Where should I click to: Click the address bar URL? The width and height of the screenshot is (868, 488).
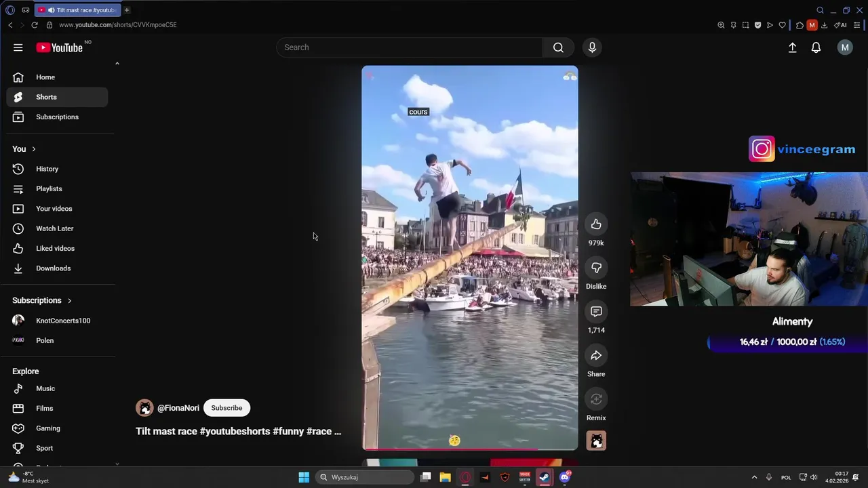point(118,25)
